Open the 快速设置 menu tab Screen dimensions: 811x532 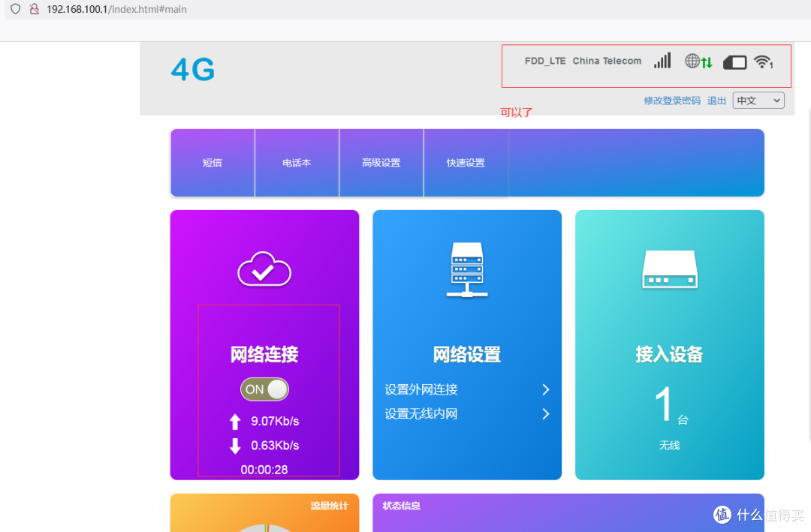pos(466,163)
